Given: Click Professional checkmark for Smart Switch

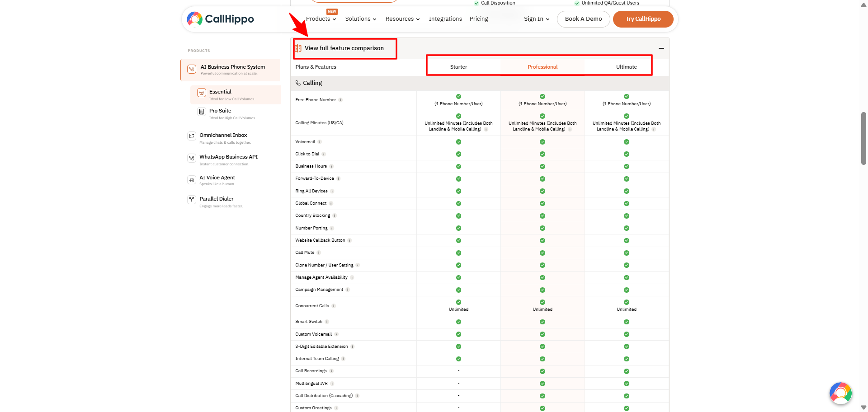Looking at the screenshot, I should [x=542, y=322].
